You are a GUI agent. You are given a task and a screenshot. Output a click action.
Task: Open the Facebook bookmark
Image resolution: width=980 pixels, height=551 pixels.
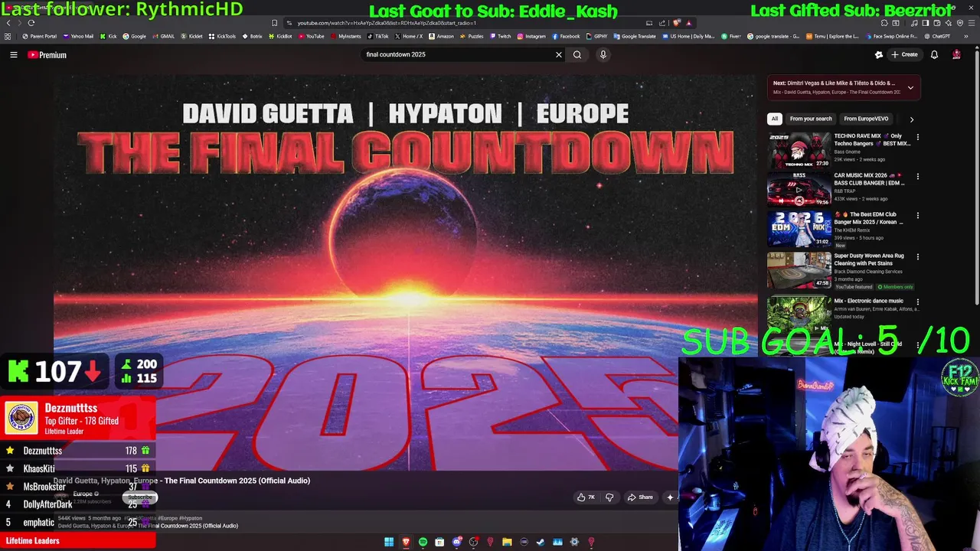566,36
